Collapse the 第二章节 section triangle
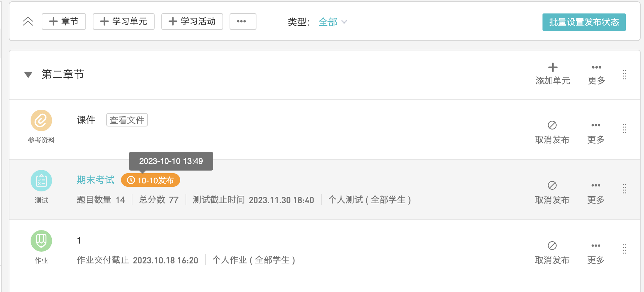The width and height of the screenshot is (644, 292). click(28, 74)
